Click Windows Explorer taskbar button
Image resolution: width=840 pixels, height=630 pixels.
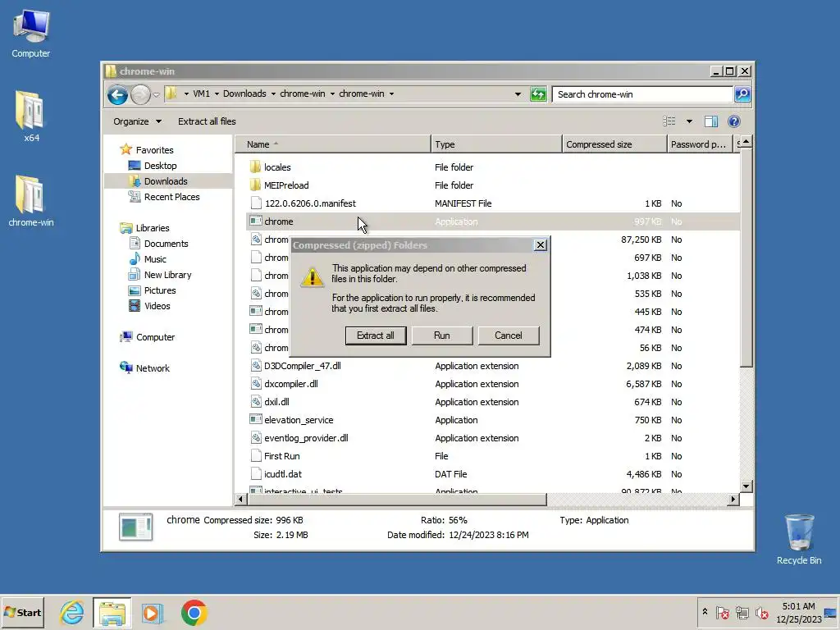pos(112,612)
